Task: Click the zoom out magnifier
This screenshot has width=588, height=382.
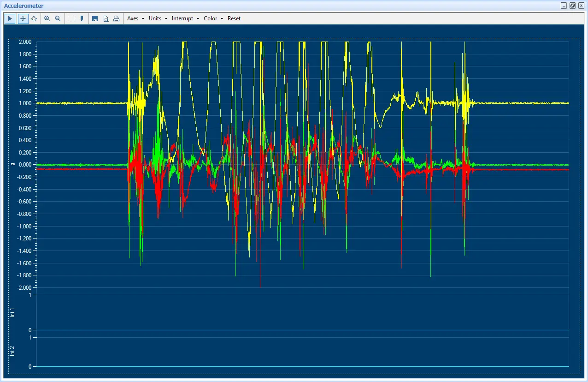Action: [58, 18]
